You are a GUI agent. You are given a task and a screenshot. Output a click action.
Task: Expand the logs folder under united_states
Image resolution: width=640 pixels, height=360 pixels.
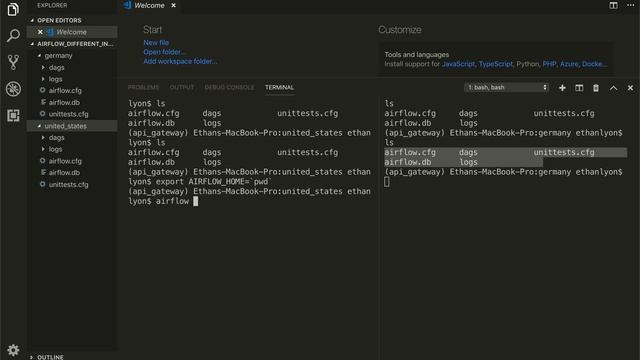click(x=43, y=149)
